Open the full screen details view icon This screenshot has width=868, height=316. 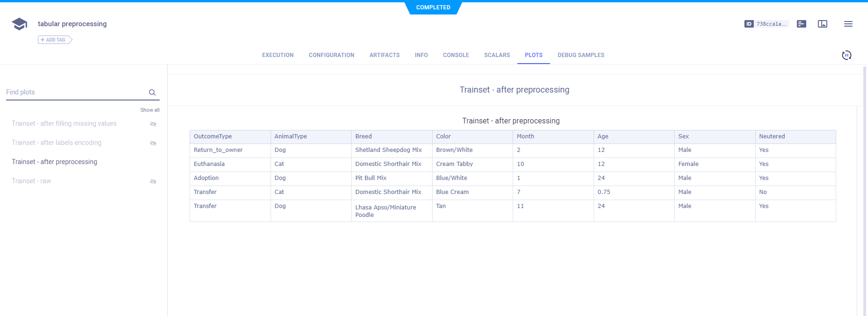tap(823, 24)
